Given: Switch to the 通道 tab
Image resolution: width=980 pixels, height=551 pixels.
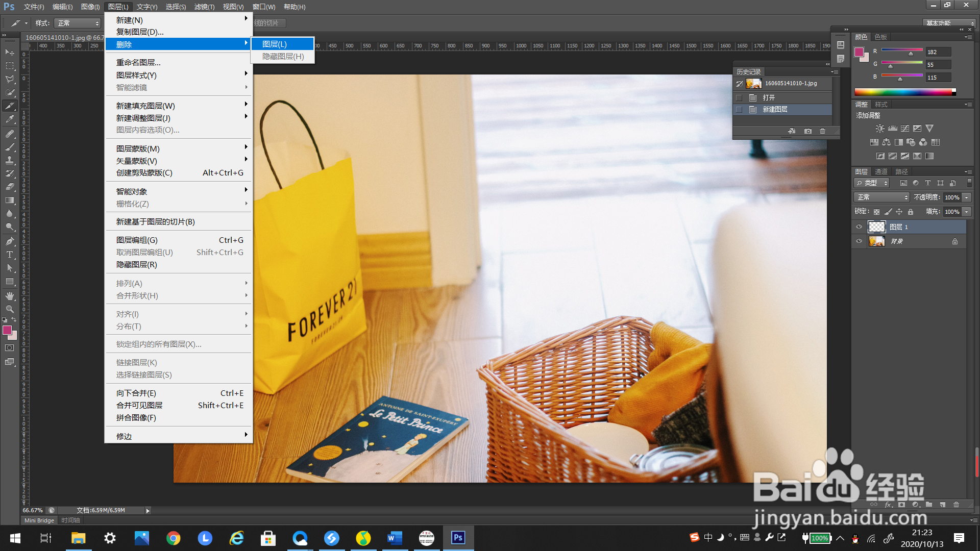Looking at the screenshot, I should pos(881,171).
